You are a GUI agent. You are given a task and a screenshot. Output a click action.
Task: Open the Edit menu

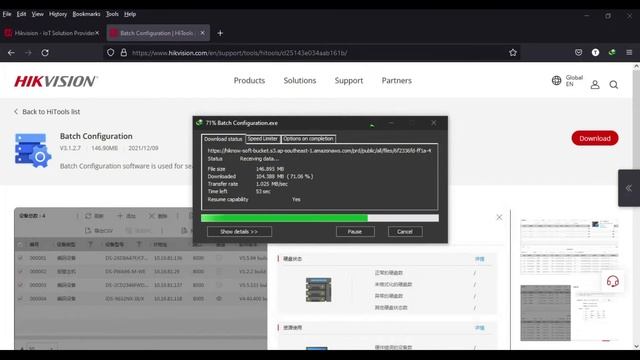21,14
